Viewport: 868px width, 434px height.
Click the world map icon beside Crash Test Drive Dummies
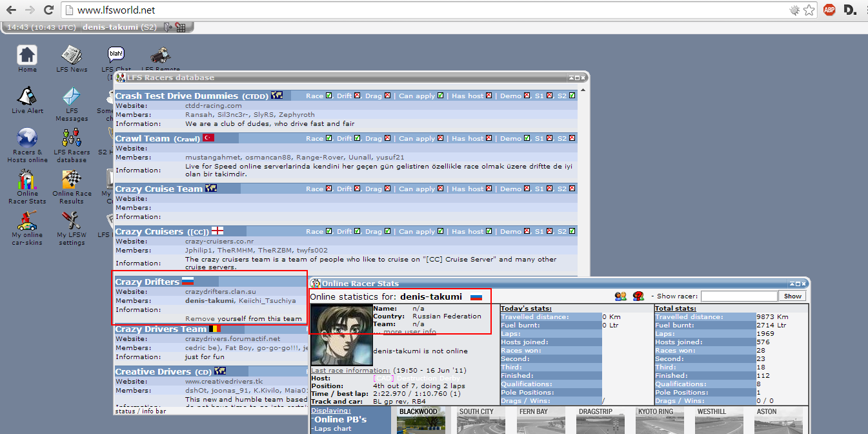point(277,96)
